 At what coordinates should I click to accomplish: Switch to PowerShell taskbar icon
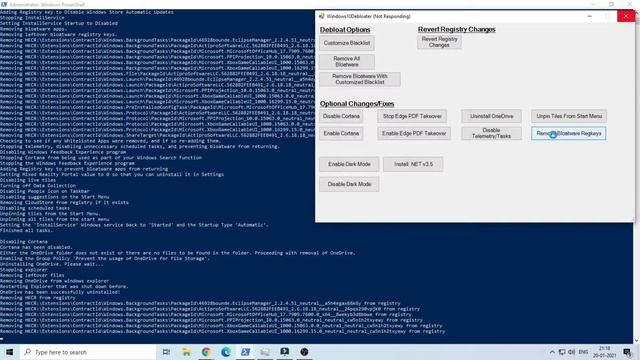pos(245,352)
